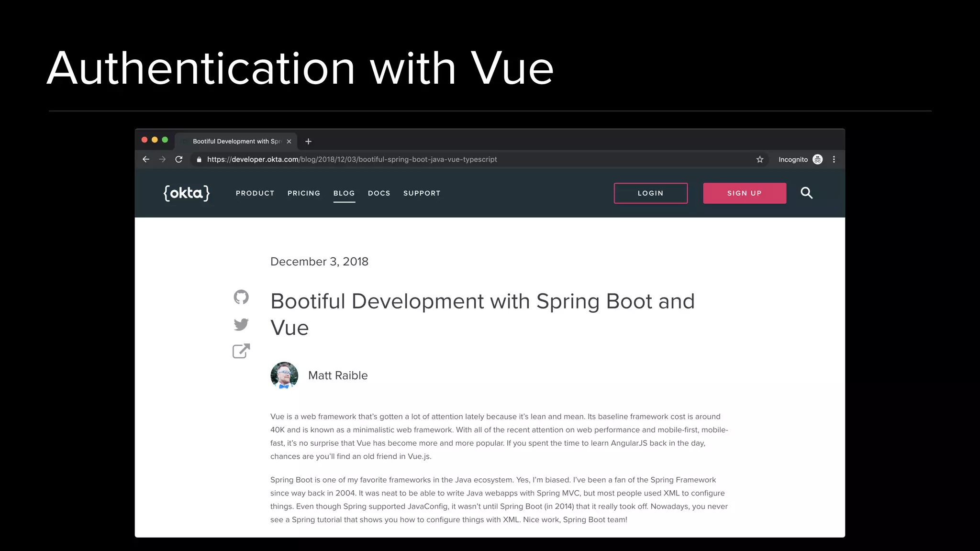Close the Bootiful Development tab
The width and height of the screenshot is (980, 551).
coord(289,141)
